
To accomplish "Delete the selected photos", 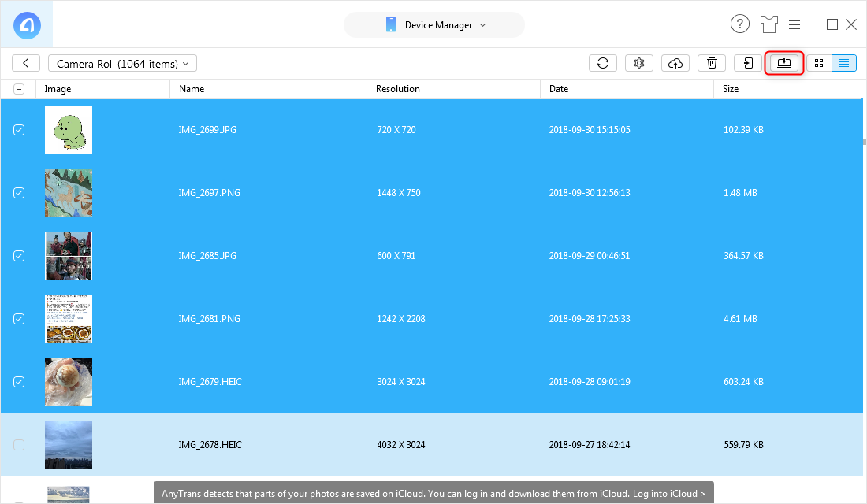I will (x=712, y=62).
